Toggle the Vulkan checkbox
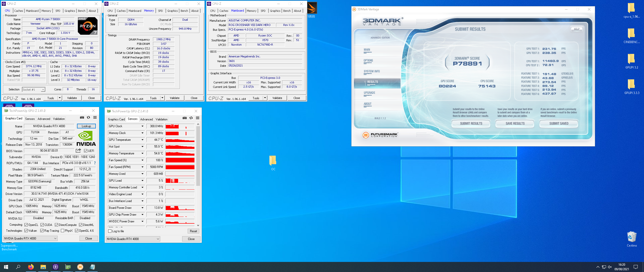The image size is (644, 272). [26, 230]
